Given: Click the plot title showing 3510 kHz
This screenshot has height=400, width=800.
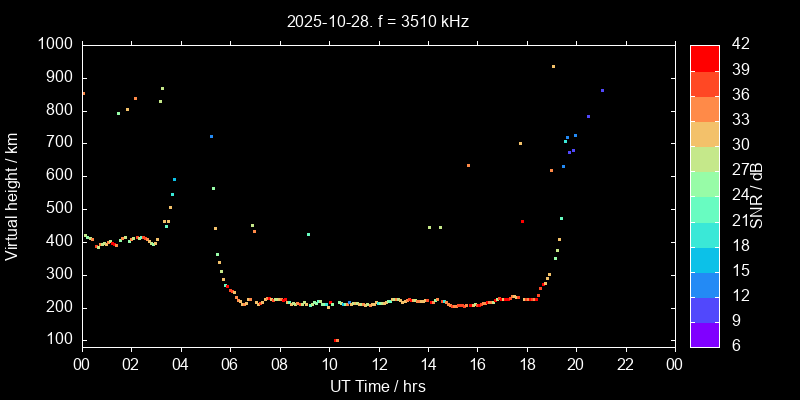Looking at the screenshot, I should coord(378,20).
